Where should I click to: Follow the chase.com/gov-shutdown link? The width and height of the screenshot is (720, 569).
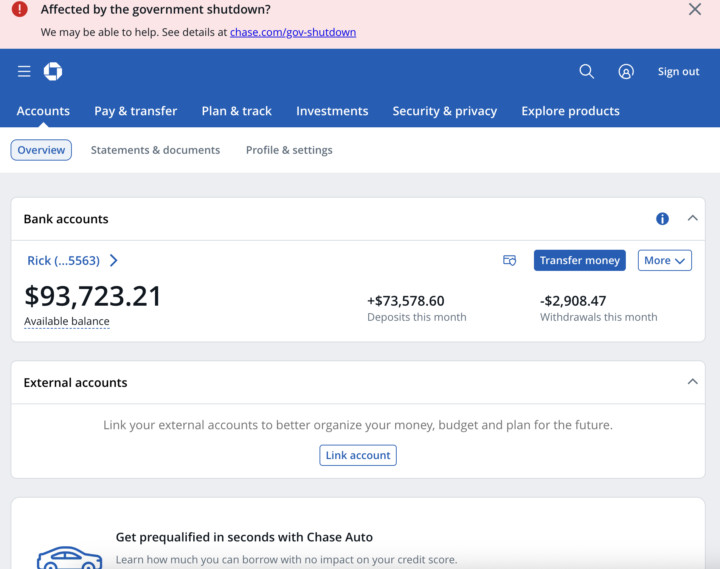coord(293,32)
